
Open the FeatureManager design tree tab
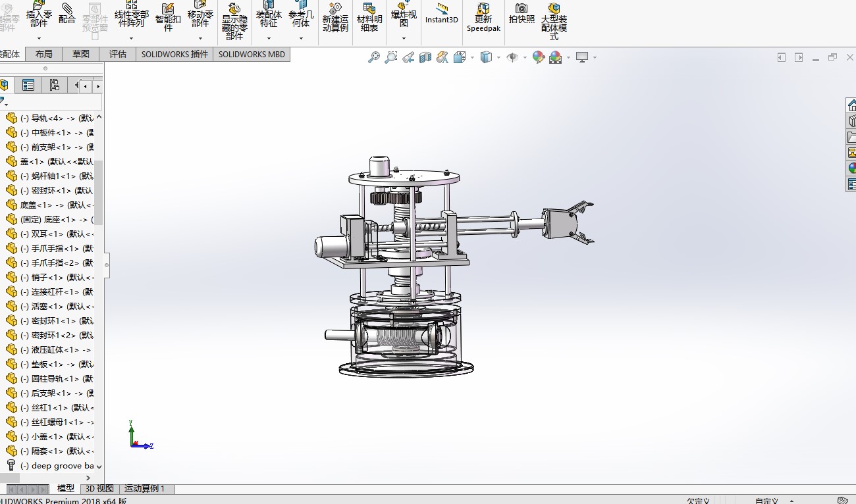[5, 85]
